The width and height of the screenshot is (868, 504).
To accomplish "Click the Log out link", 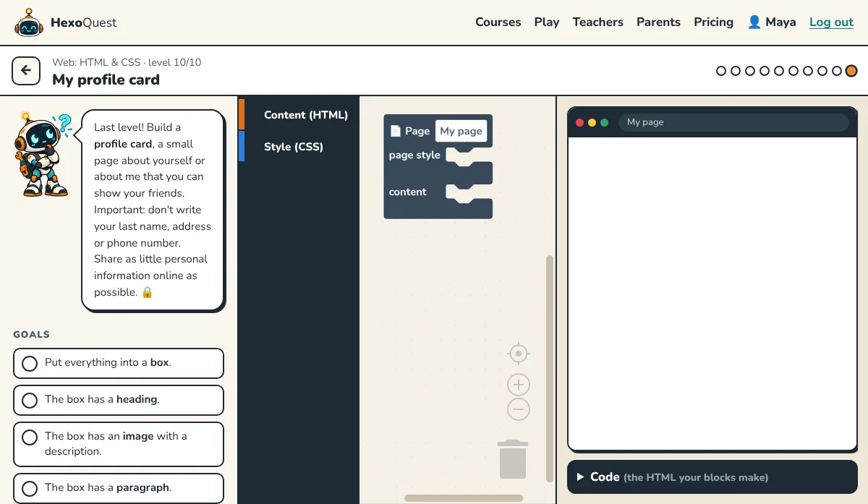I will coord(831,22).
